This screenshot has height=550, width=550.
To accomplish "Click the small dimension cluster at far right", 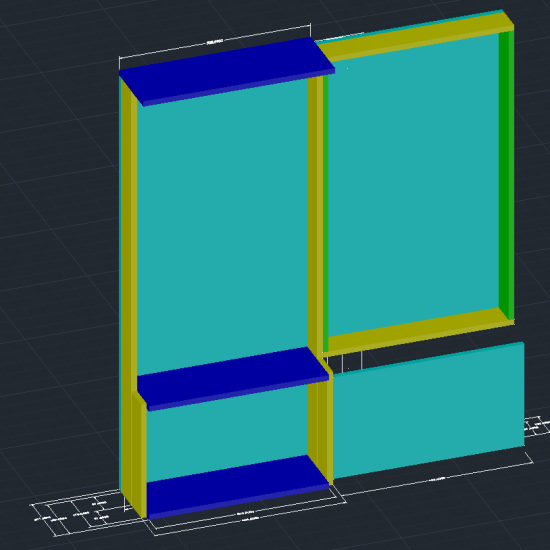I will pyautogui.click(x=537, y=426).
